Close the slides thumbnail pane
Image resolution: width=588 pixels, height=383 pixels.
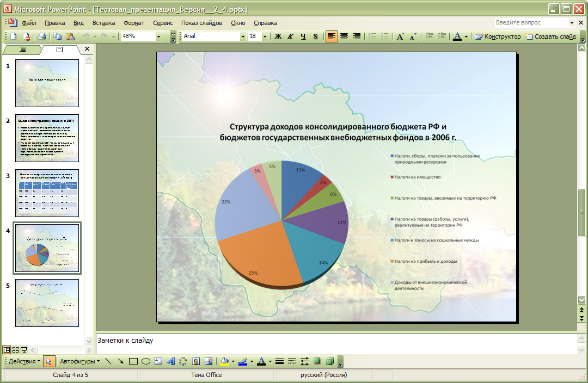click(x=87, y=49)
